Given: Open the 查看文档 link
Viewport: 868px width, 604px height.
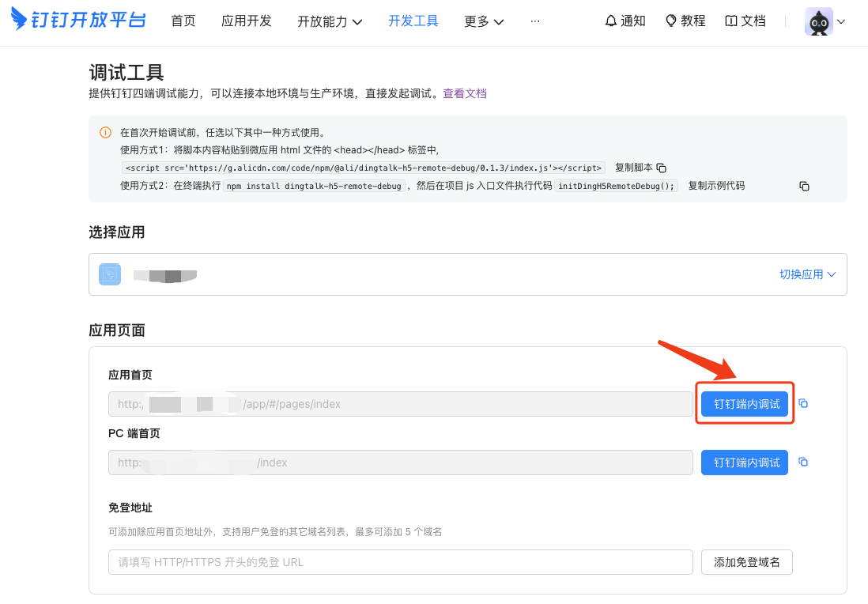Looking at the screenshot, I should pyautogui.click(x=465, y=93).
